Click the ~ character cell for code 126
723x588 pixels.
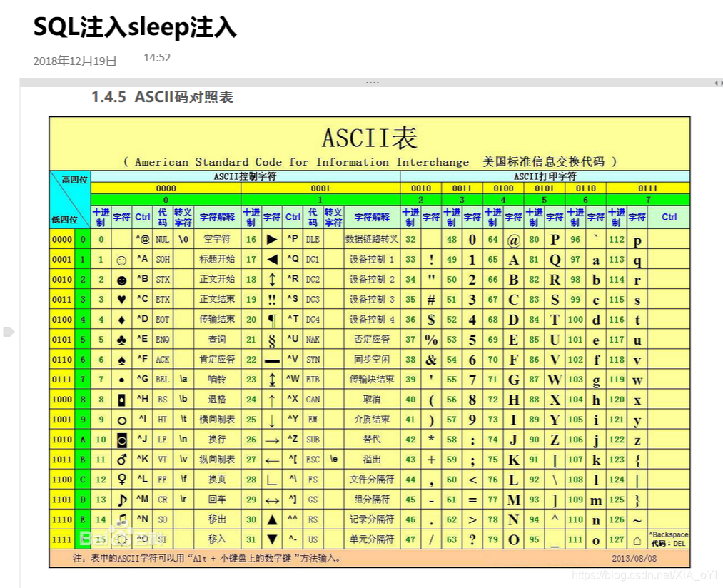point(637,520)
